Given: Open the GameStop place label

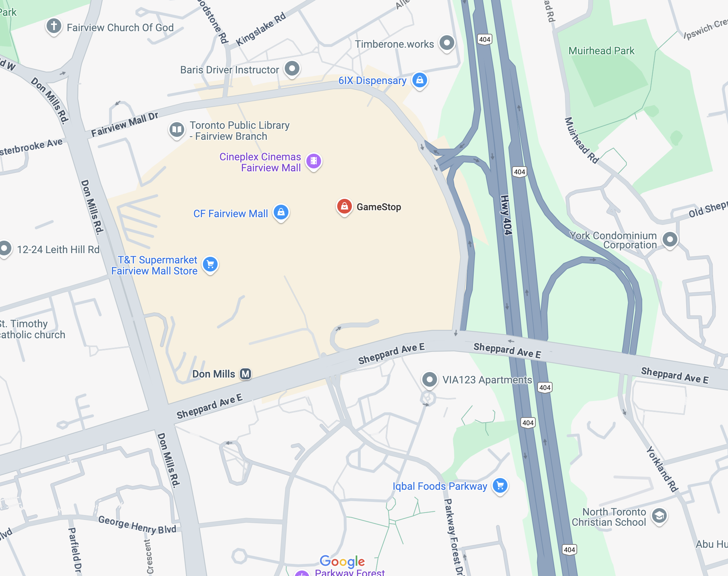Looking at the screenshot, I should 379,207.
